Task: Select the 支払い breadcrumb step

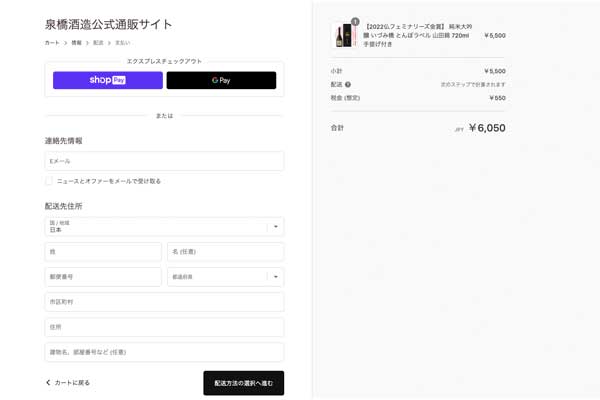Action: [122, 43]
